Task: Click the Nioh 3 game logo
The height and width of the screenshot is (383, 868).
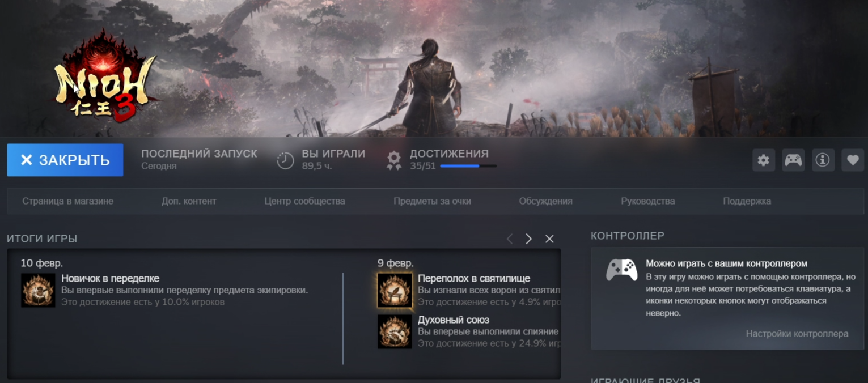Action: pos(105,76)
